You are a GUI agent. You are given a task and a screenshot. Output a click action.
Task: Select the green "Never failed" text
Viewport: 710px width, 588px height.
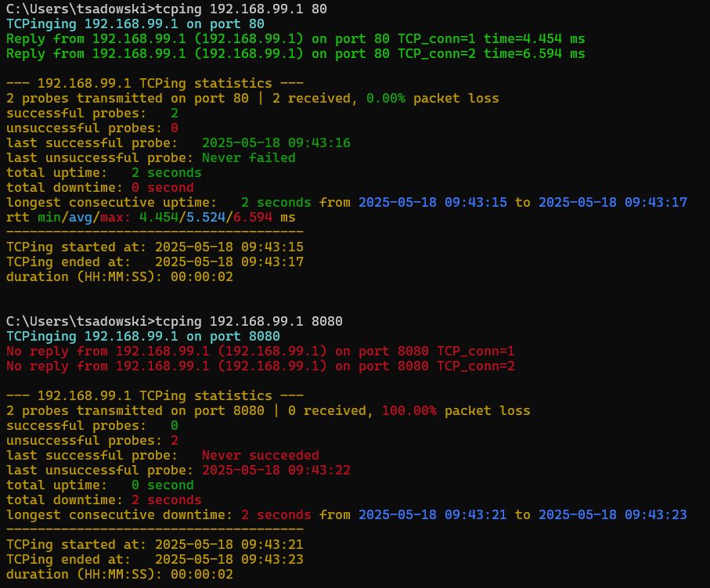click(x=248, y=158)
